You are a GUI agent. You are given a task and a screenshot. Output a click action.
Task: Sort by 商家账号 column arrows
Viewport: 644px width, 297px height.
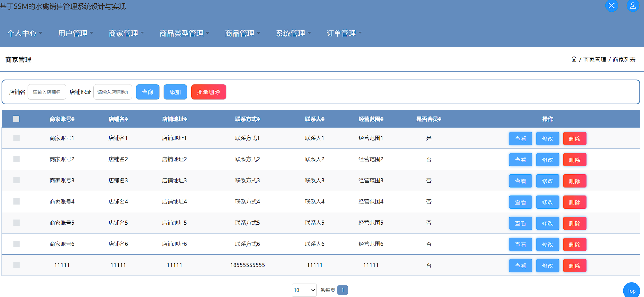[x=73, y=119]
